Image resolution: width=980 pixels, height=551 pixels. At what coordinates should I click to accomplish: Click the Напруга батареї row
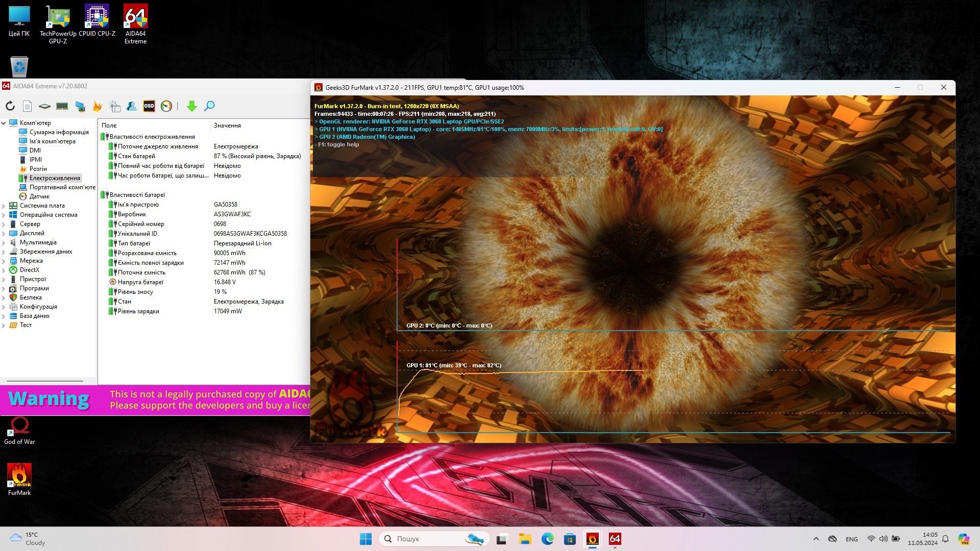click(205, 282)
